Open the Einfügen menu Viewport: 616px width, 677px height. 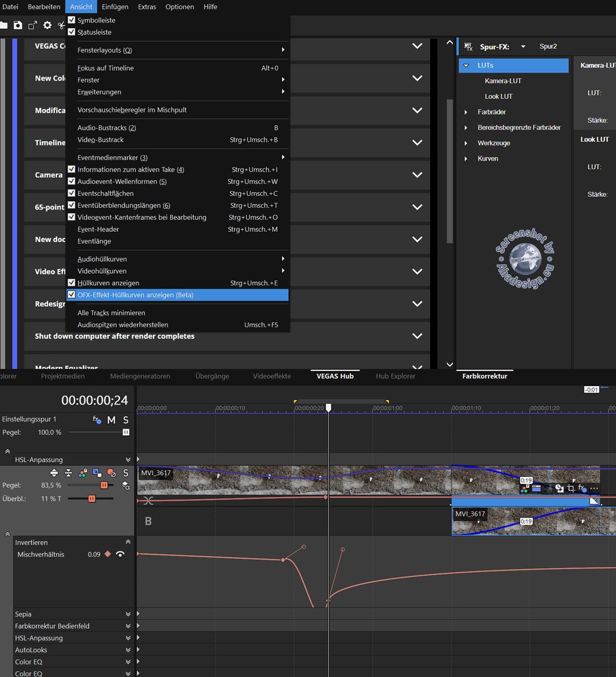(x=115, y=7)
